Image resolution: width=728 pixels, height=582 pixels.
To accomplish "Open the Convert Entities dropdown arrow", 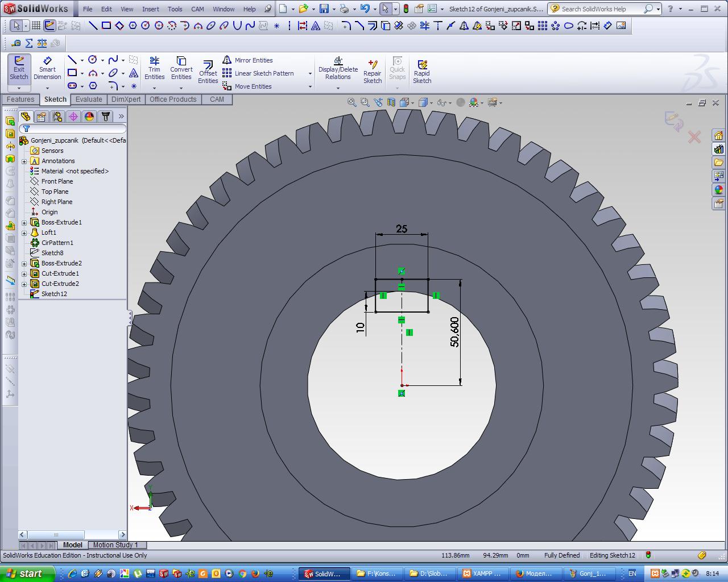I will 181,88.
